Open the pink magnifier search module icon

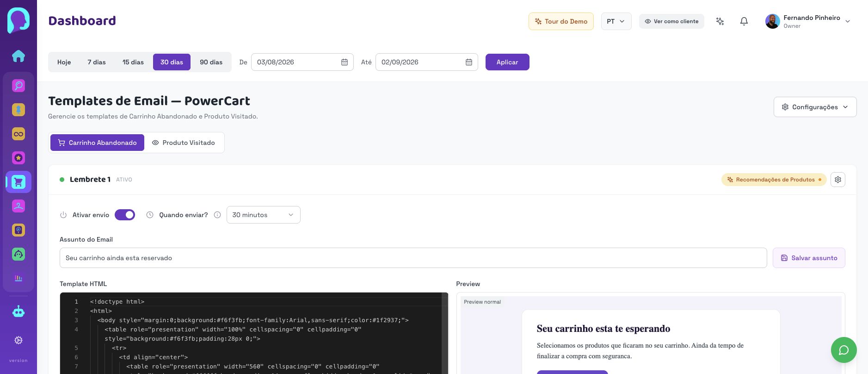click(18, 86)
